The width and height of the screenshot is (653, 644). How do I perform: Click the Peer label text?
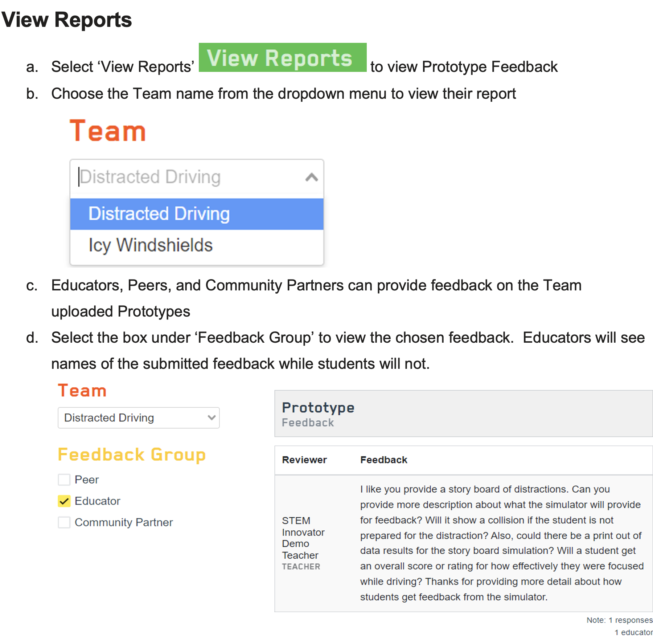pos(87,480)
